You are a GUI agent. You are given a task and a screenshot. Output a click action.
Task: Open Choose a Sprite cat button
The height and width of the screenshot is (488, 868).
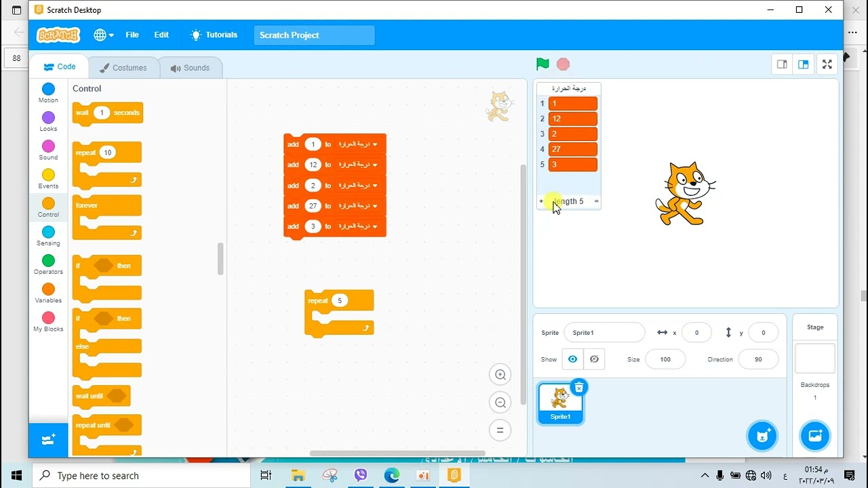pyautogui.click(x=762, y=436)
